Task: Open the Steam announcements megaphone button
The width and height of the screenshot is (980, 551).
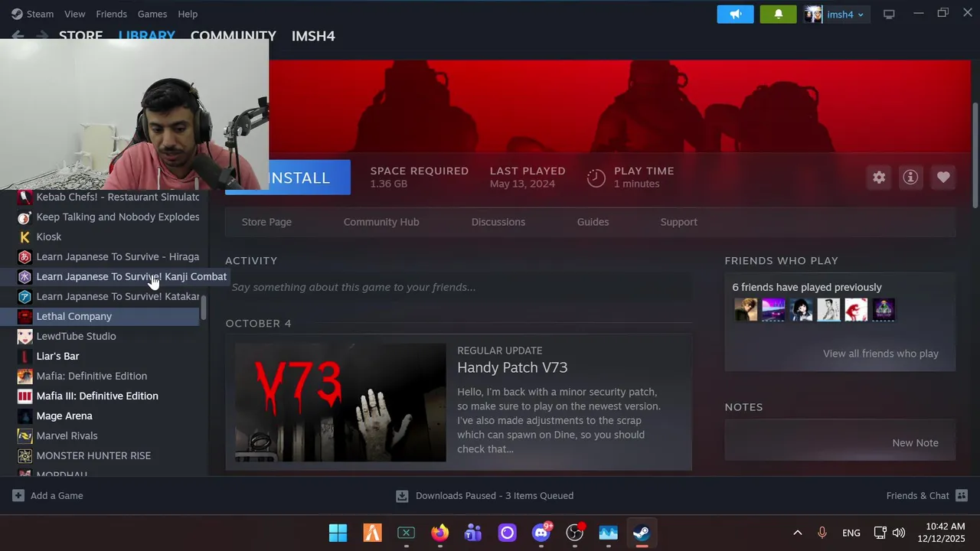Action: pos(735,14)
